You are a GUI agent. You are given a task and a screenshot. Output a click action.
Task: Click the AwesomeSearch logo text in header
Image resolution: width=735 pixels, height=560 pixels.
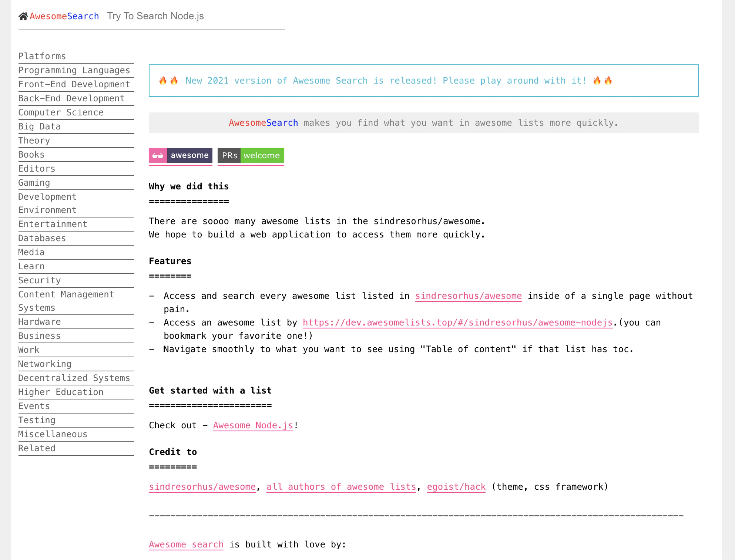click(64, 16)
